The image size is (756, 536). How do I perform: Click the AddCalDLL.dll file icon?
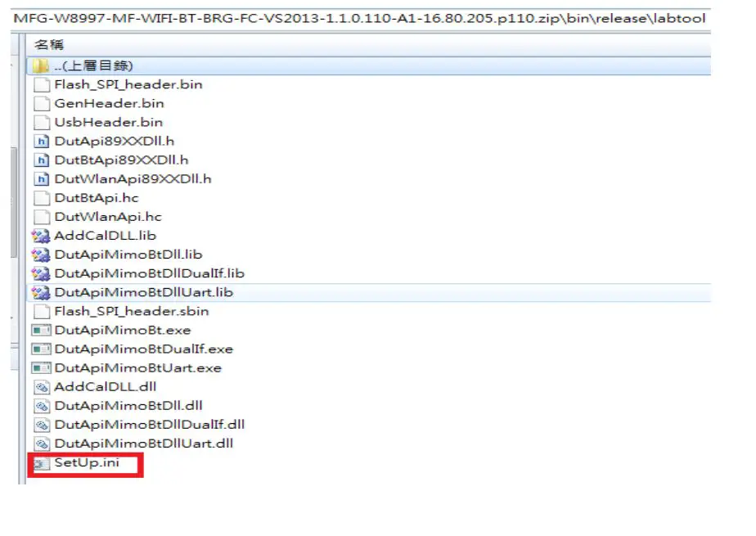42,387
